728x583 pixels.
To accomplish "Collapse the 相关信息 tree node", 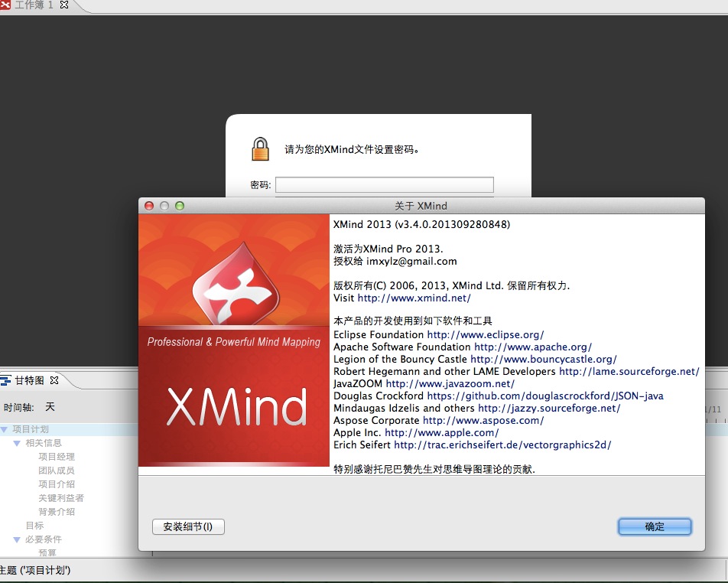I will 18,443.
